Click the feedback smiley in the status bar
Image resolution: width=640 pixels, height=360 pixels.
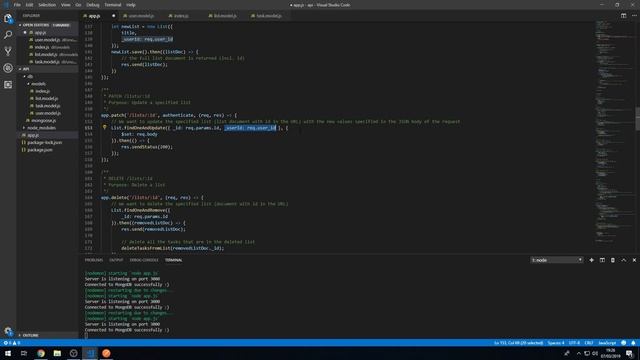pos(623,343)
